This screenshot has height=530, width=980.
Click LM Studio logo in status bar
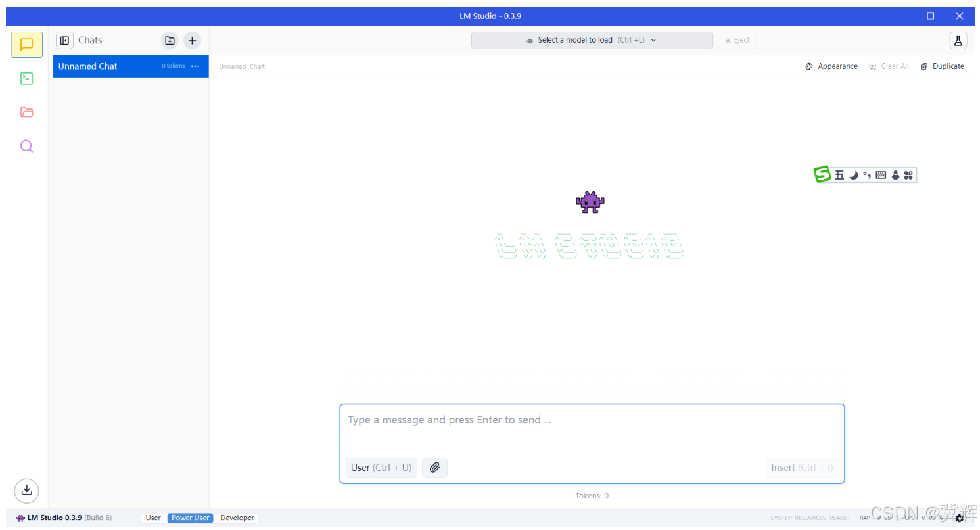coord(20,518)
